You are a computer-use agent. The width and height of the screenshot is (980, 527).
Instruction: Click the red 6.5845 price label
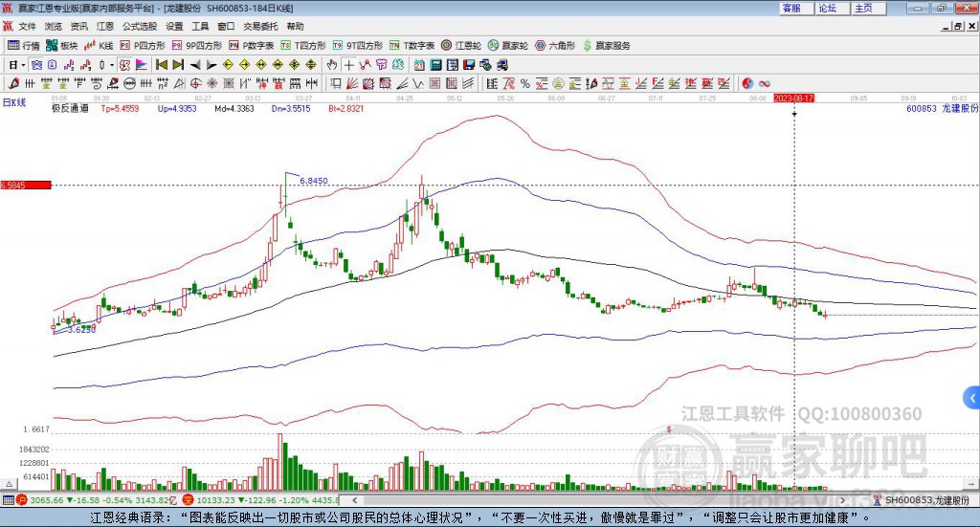26,185
